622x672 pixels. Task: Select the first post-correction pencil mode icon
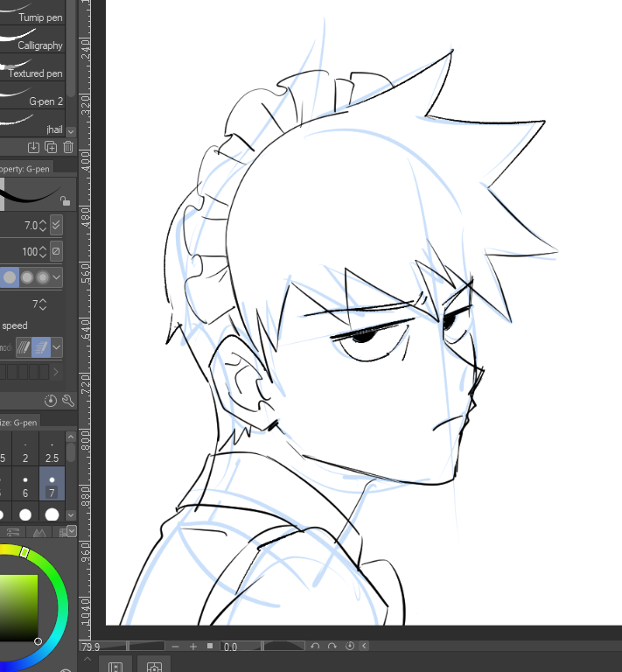coord(24,347)
